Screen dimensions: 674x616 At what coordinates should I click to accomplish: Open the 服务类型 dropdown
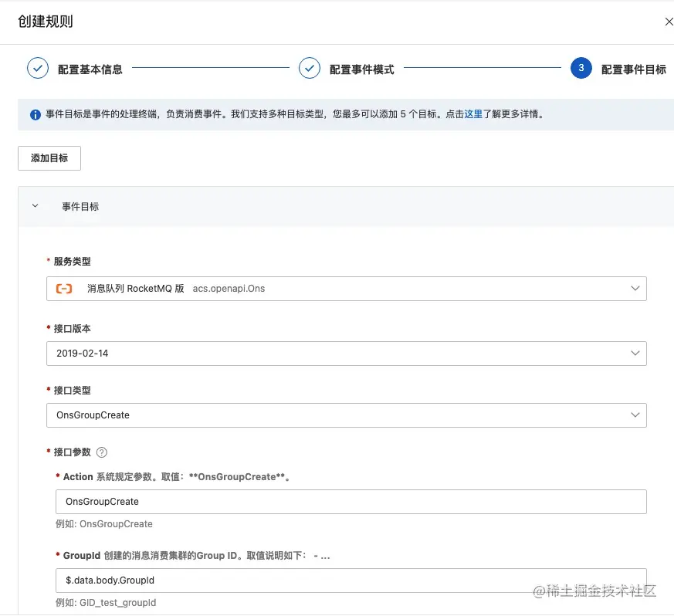[x=347, y=289]
